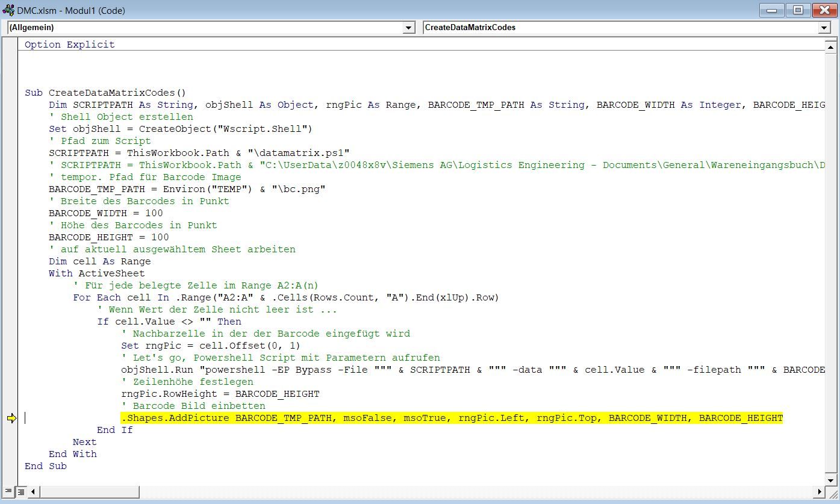The width and height of the screenshot is (840, 504).
Task: Click comment "' Zeilenhöhe festlegen"
Action: (x=187, y=382)
